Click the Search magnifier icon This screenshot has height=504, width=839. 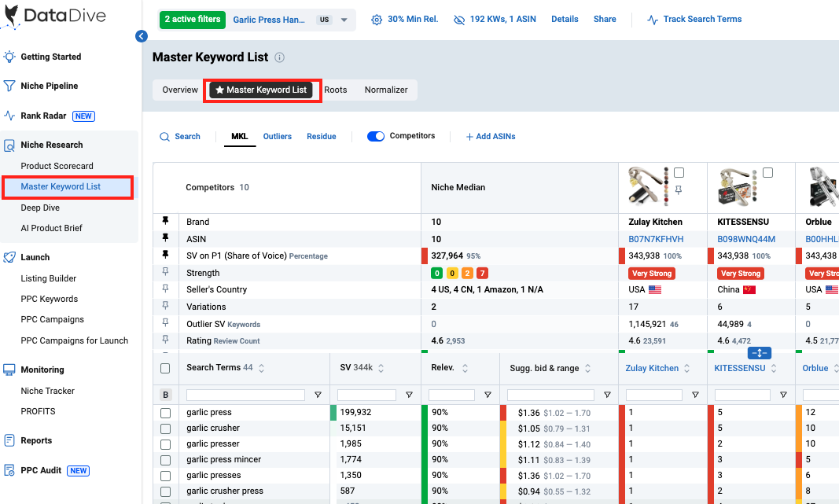coord(165,137)
